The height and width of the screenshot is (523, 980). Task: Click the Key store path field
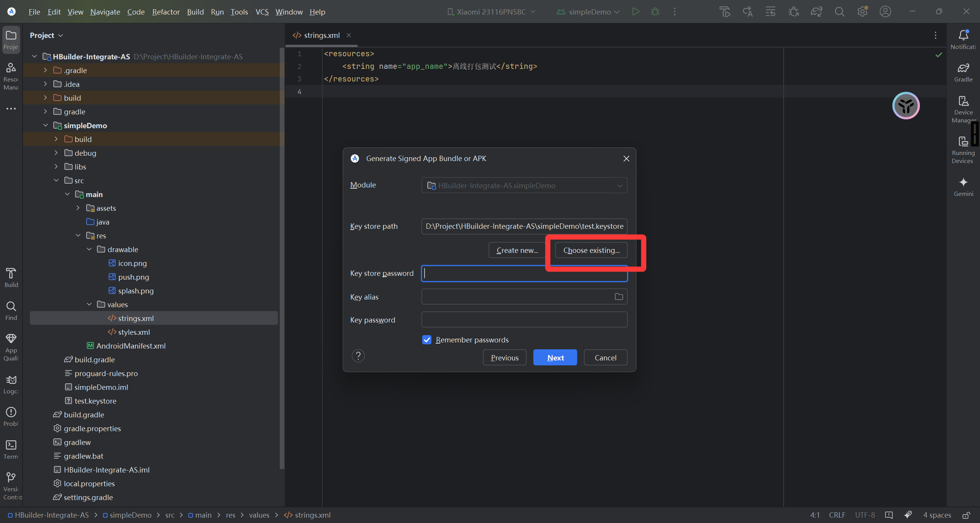pos(524,226)
